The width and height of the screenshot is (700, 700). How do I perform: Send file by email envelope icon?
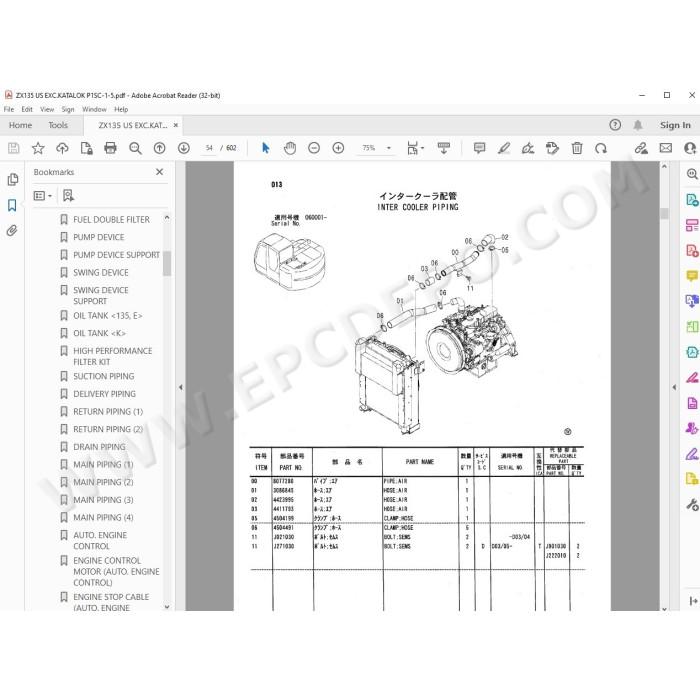point(666,148)
